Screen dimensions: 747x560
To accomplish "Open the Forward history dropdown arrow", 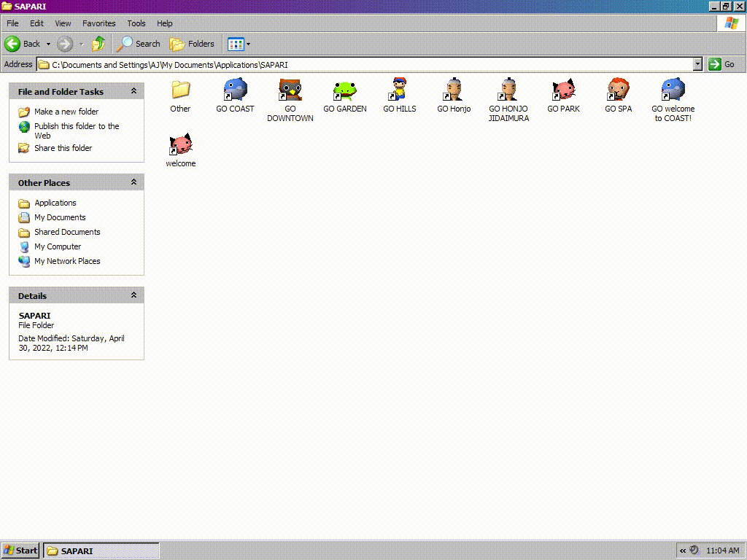I will (82, 44).
